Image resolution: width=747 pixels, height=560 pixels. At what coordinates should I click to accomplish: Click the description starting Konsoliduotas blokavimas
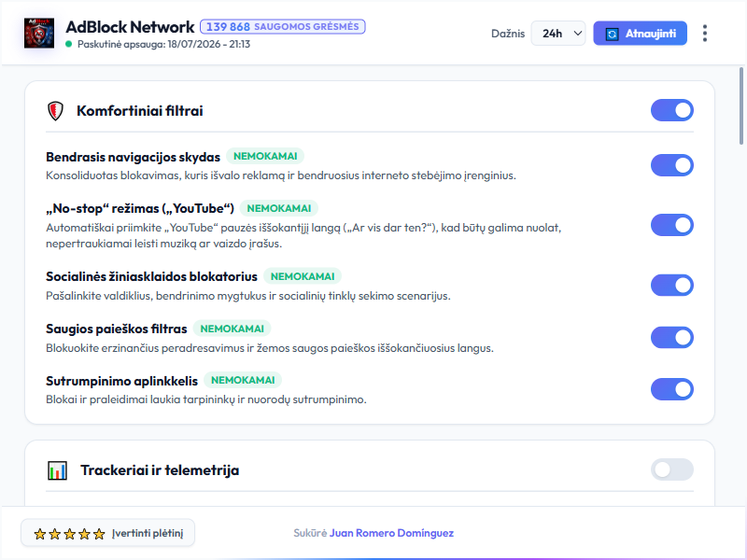[281, 175]
